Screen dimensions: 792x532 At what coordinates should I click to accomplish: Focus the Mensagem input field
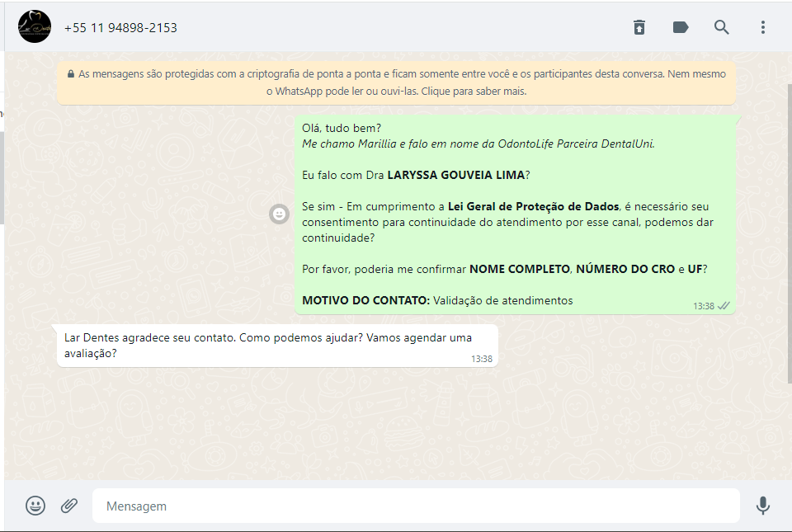click(x=416, y=506)
